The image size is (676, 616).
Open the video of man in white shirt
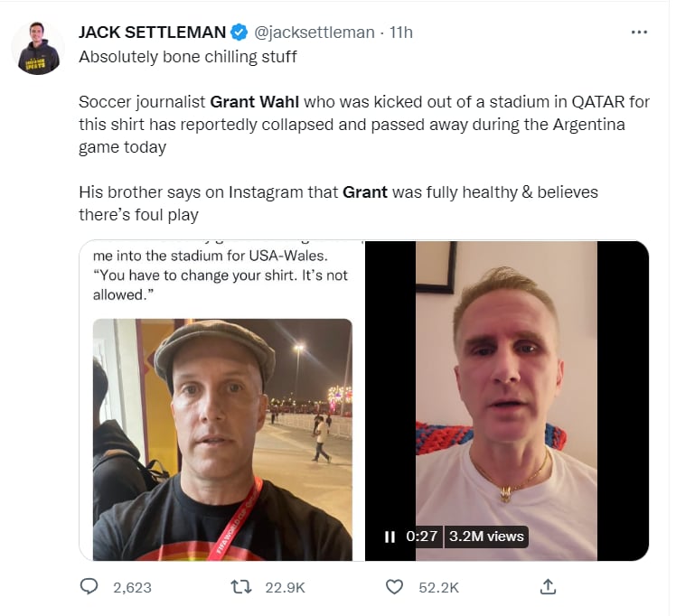click(507, 401)
